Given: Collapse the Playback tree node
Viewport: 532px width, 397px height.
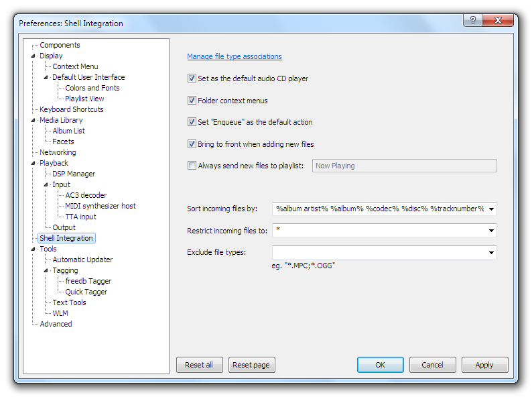Looking at the screenshot, I should coord(34,163).
